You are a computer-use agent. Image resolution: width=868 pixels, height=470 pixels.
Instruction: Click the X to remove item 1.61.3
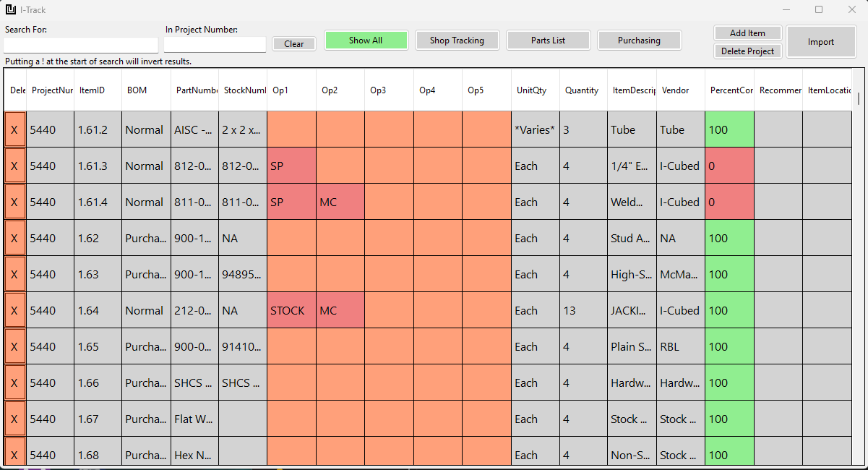coord(14,166)
